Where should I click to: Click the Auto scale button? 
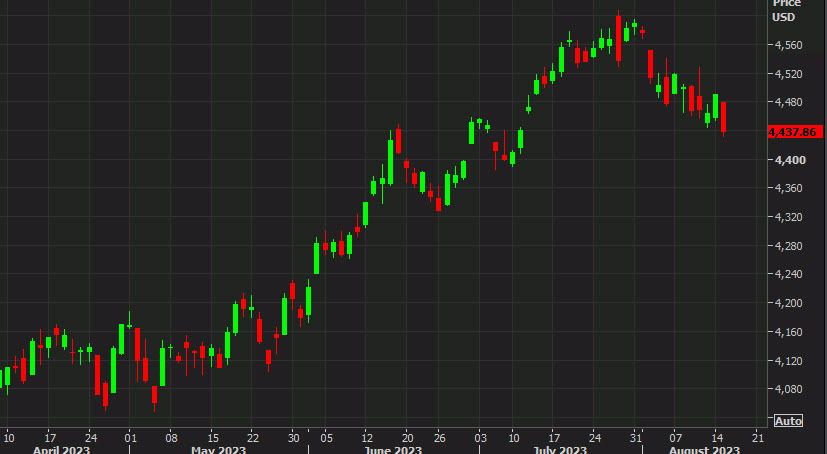788,421
